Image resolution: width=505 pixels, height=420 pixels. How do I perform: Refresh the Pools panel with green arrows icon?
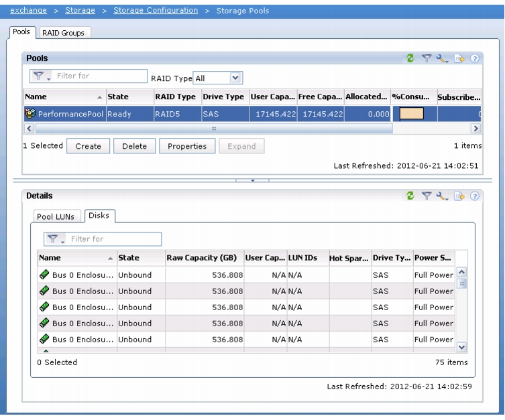click(x=410, y=58)
